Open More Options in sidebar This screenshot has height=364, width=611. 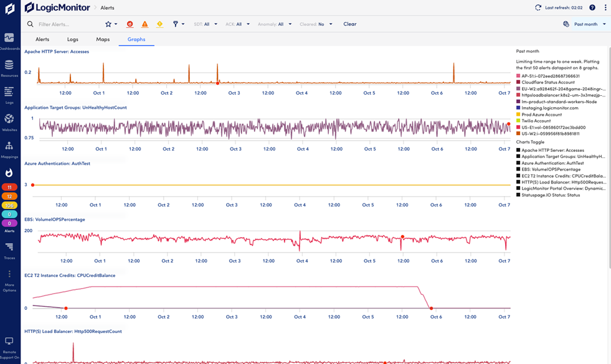pyautogui.click(x=9, y=281)
